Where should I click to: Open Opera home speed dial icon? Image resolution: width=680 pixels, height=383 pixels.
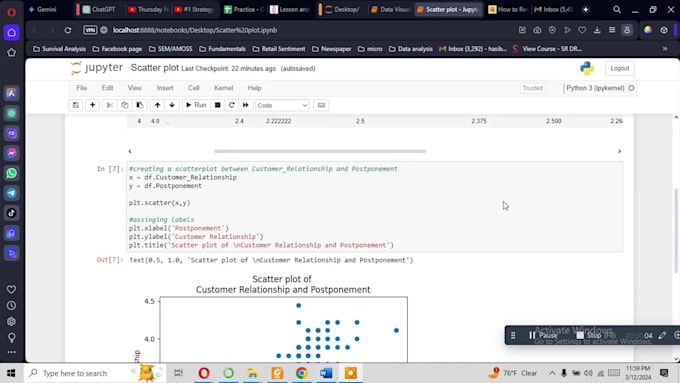tap(12, 33)
